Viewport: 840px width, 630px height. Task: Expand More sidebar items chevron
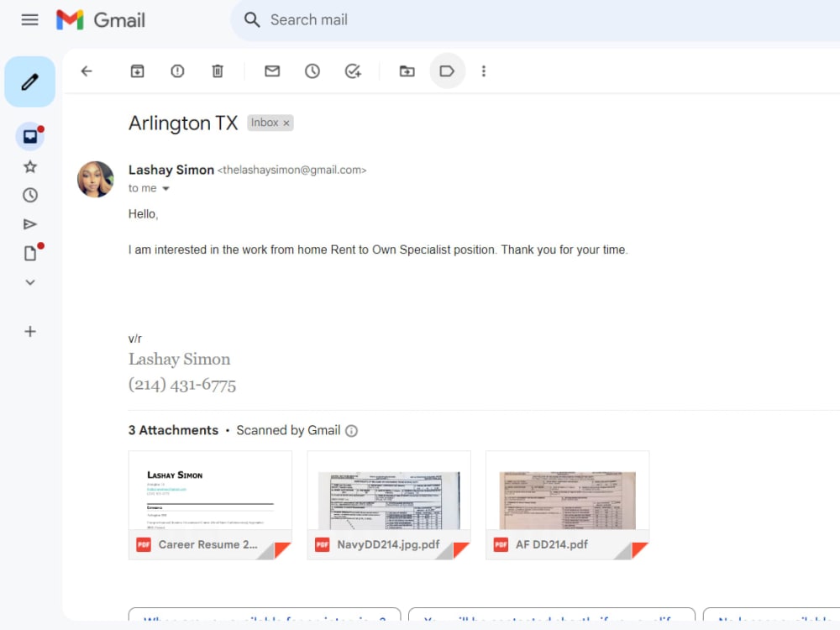click(30, 282)
